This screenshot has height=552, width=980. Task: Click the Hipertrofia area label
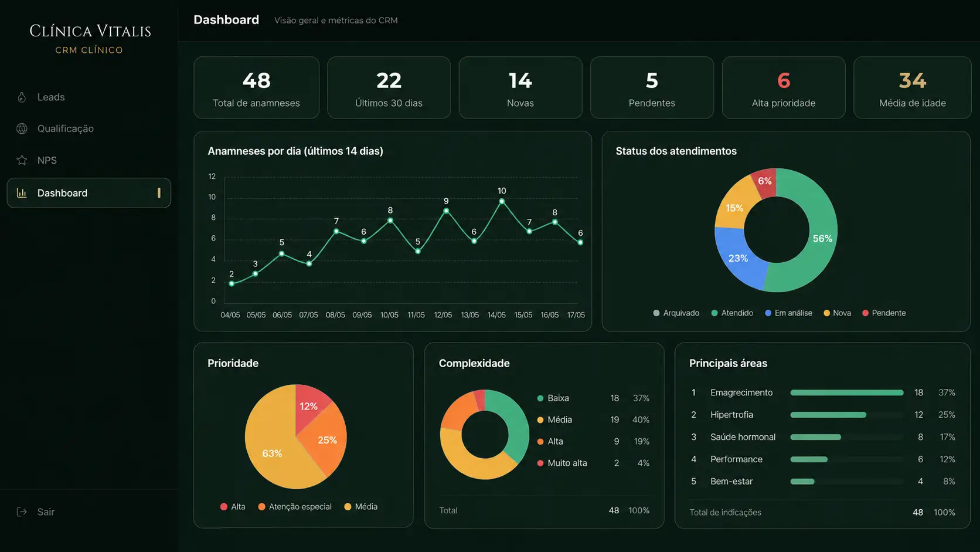click(x=731, y=415)
